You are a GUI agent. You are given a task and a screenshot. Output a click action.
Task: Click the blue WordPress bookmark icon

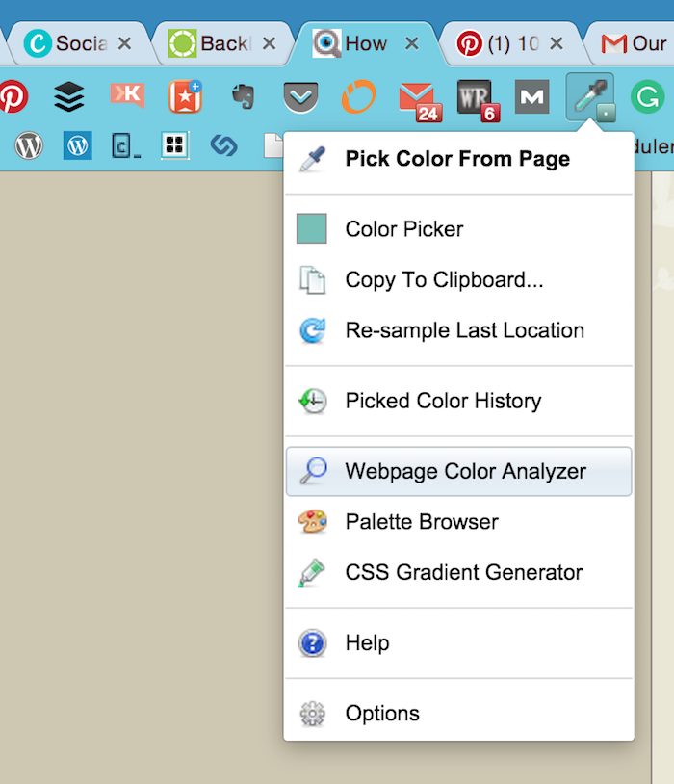(x=78, y=145)
